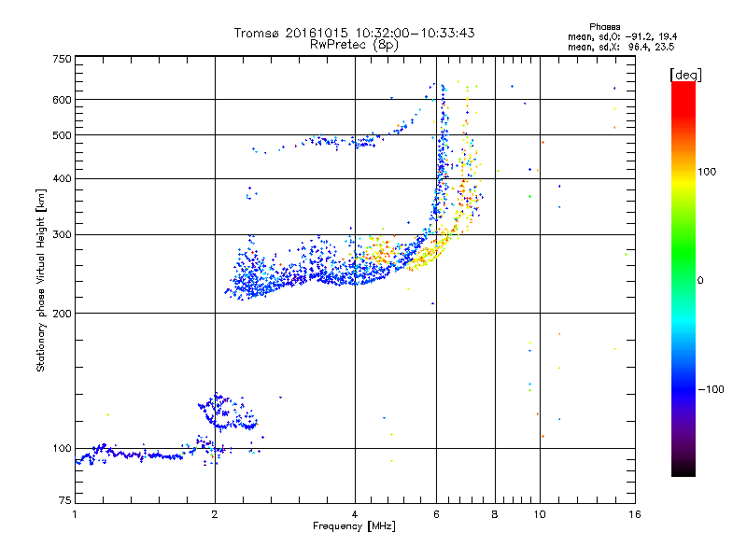Select the 'mean, sd,X: 96.4, 23.5' line
This screenshot has width=747, height=560.
pyautogui.click(x=621, y=47)
